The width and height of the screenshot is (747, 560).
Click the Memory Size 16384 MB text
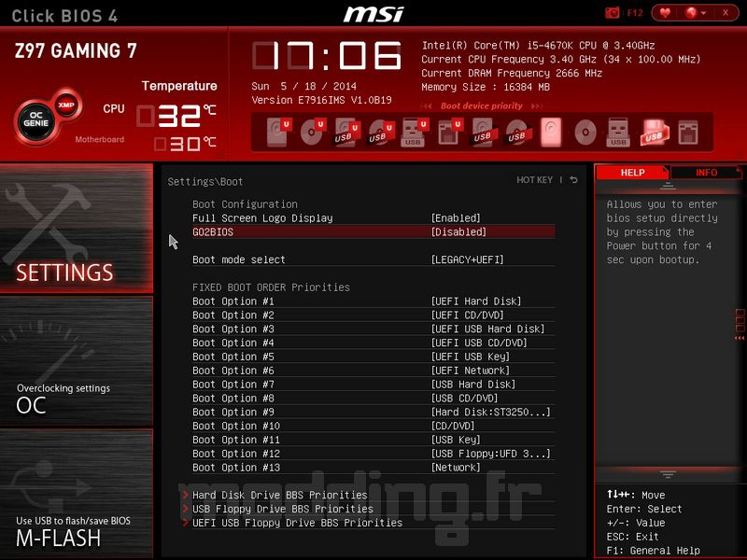pyautogui.click(x=486, y=87)
